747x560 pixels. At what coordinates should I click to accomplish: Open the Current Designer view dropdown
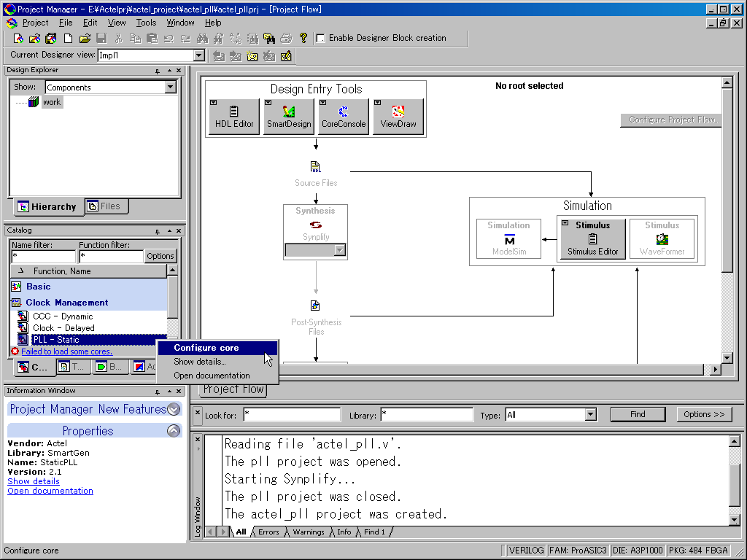click(199, 55)
